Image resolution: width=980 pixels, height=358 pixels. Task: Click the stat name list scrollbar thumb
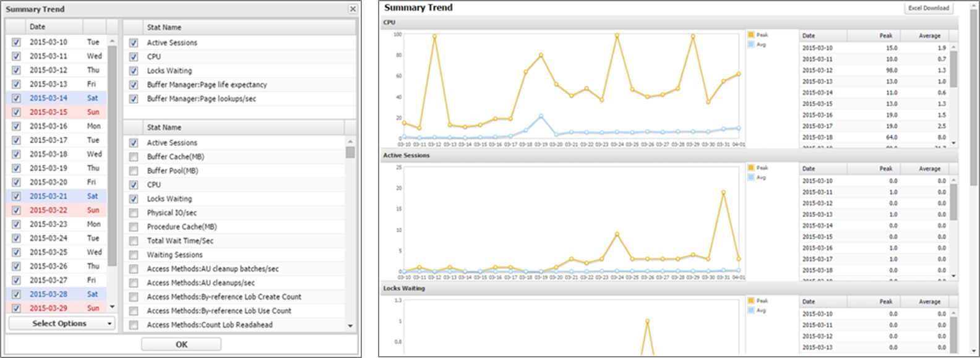pyautogui.click(x=350, y=151)
